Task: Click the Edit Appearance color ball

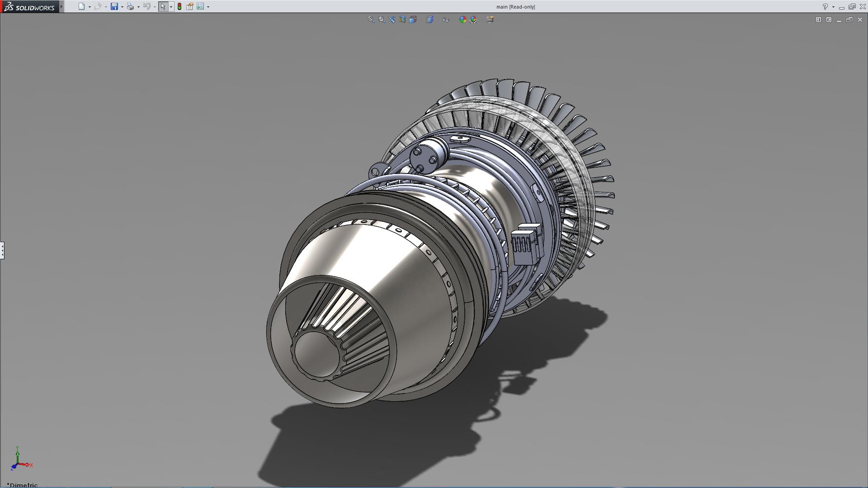Action: tap(462, 19)
